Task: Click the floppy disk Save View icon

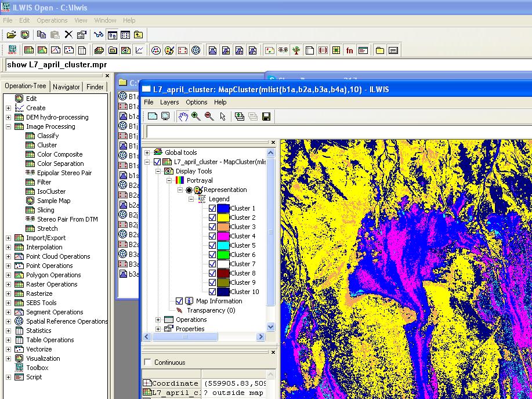Action: pos(266,117)
